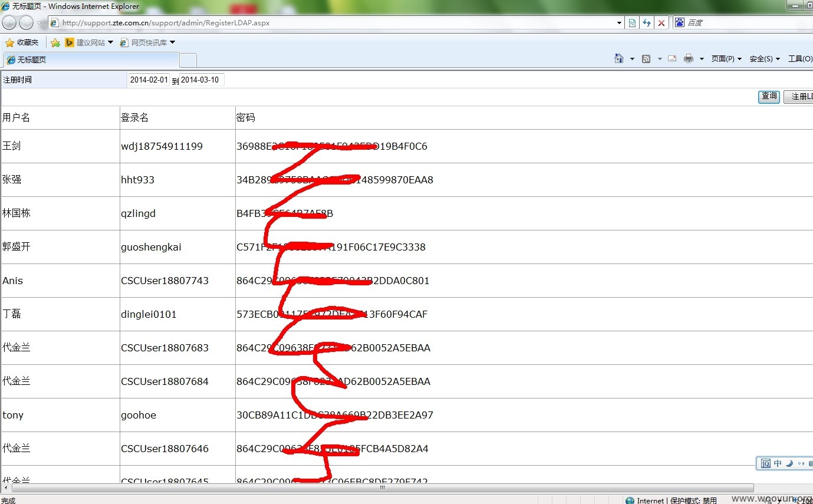
Task: Expand the Home button dropdown arrow
Action: coord(632,59)
